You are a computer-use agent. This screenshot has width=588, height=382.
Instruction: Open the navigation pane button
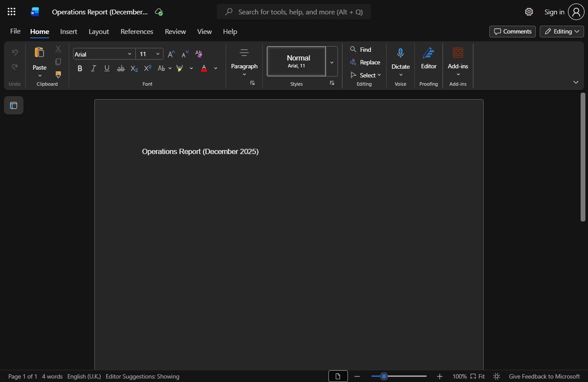pos(13,105)
